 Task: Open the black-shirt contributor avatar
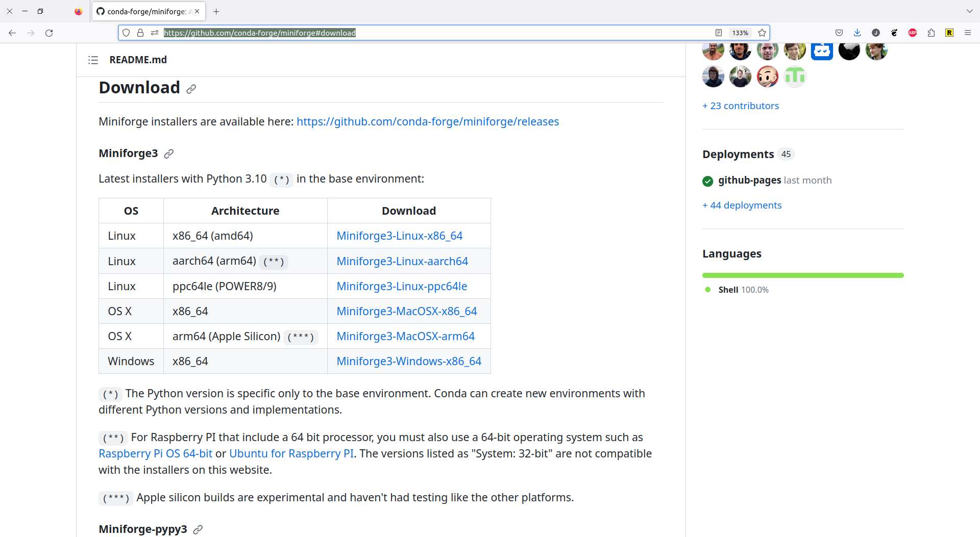click(740, 77)
